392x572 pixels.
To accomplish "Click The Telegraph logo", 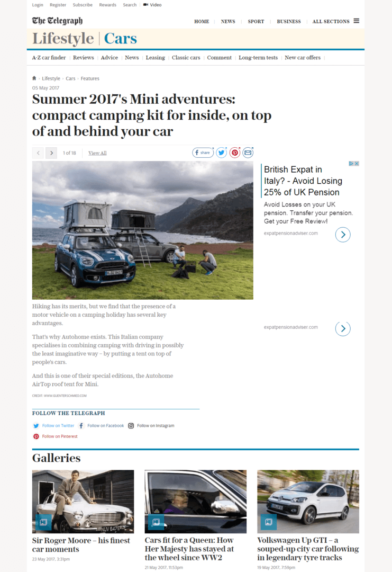I will pyautogui.click(x=57, y=21).
